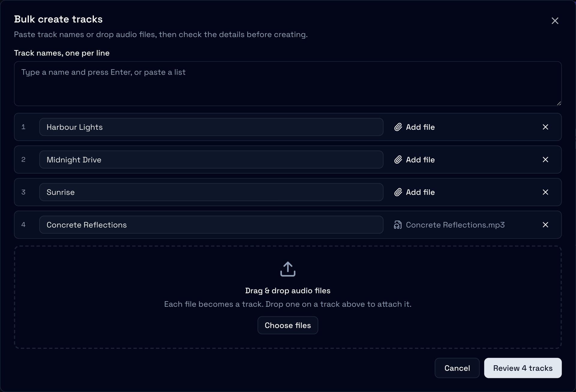Open the Choose files picker
Screen dimensions: 576x392
[x=288, y=325]
